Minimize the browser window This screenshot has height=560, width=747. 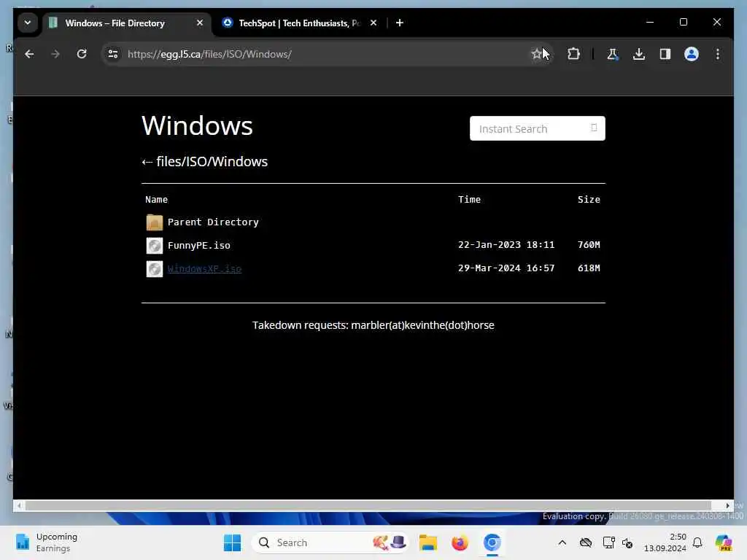(x=650, y=23)
